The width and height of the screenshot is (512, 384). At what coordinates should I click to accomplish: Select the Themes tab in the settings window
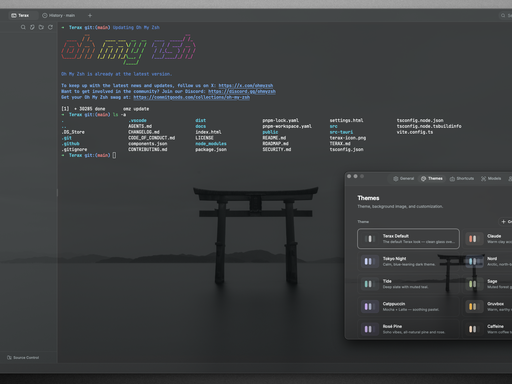(x=432, y=179)
